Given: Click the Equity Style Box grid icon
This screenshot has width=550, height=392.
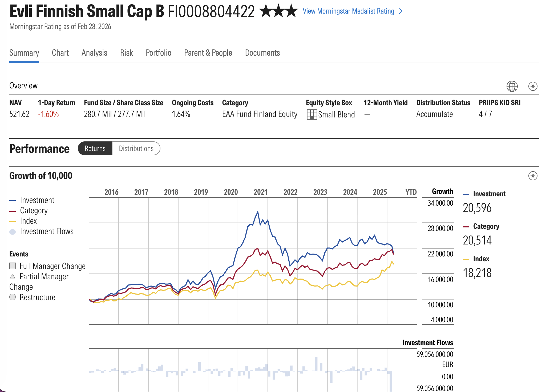Looking at the screenshot, I should tap(312, 115).
